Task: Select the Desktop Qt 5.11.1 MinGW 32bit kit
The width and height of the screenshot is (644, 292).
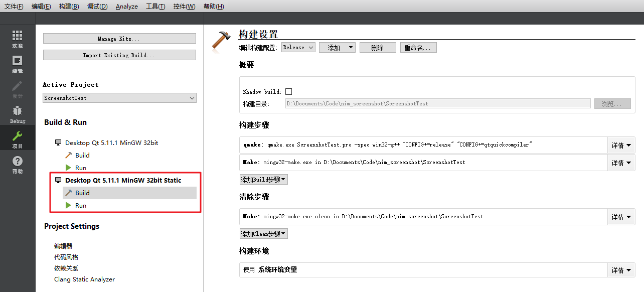Action: [112, 142]
